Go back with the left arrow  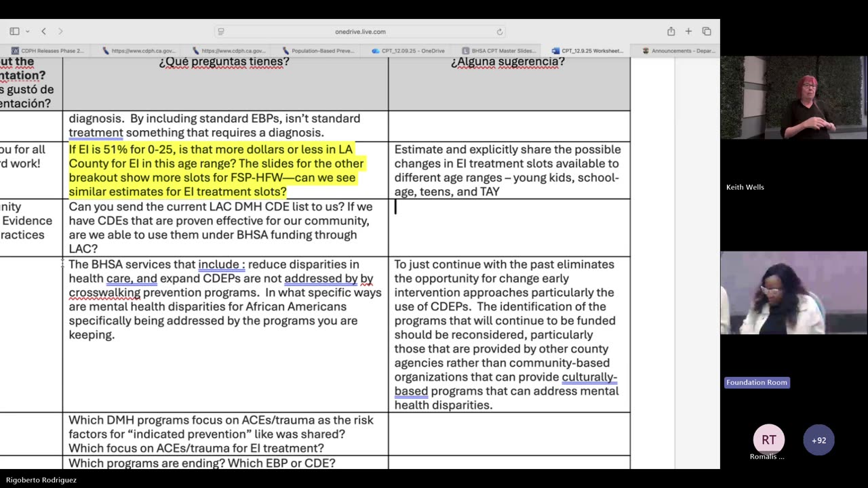pos(43,31)
